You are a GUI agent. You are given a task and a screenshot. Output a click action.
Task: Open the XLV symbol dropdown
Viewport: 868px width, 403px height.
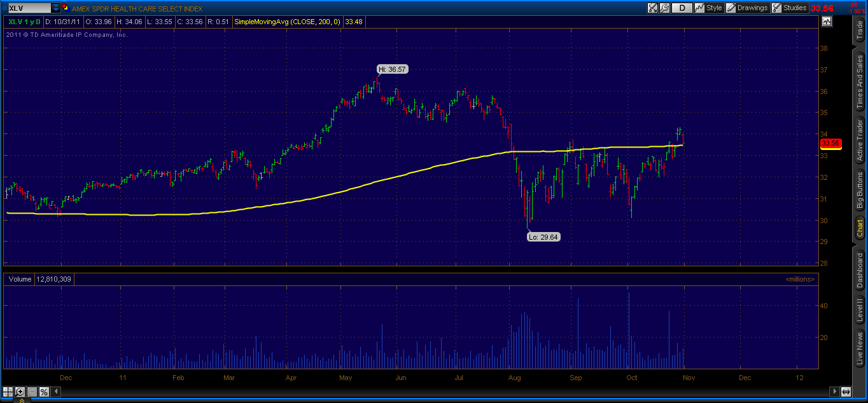coord(54,8)
